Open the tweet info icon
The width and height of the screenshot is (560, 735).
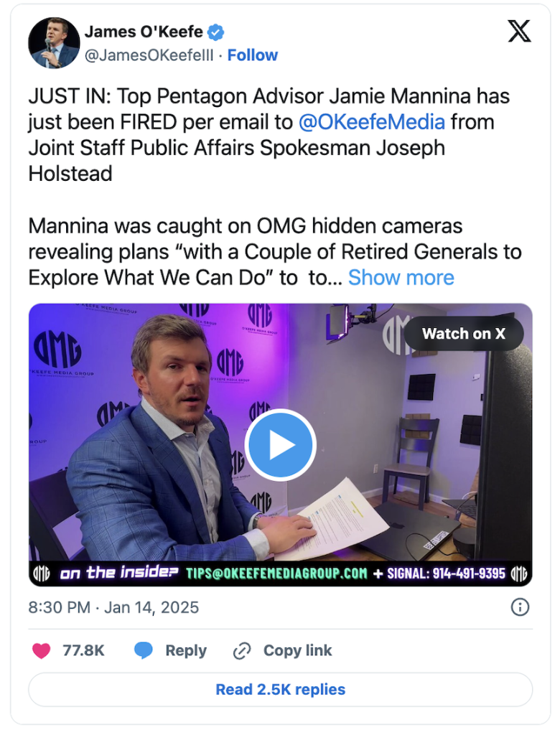(x=519, y=607)
